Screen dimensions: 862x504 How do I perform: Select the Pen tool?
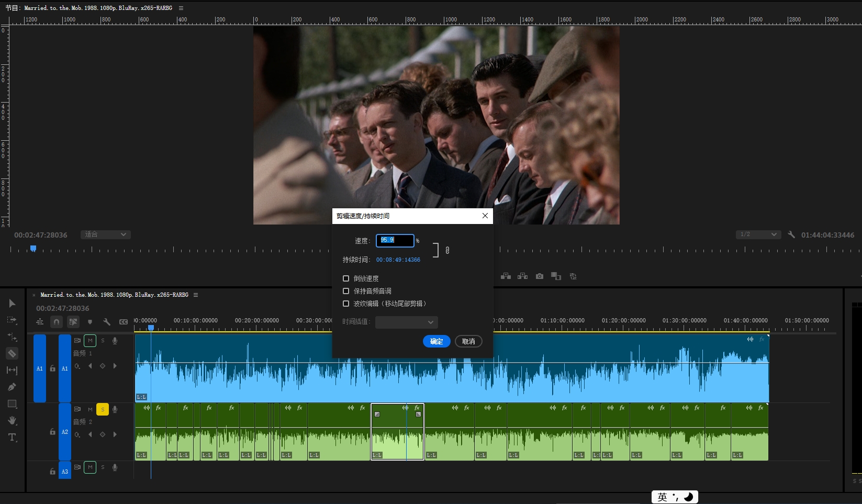point(12,387)
